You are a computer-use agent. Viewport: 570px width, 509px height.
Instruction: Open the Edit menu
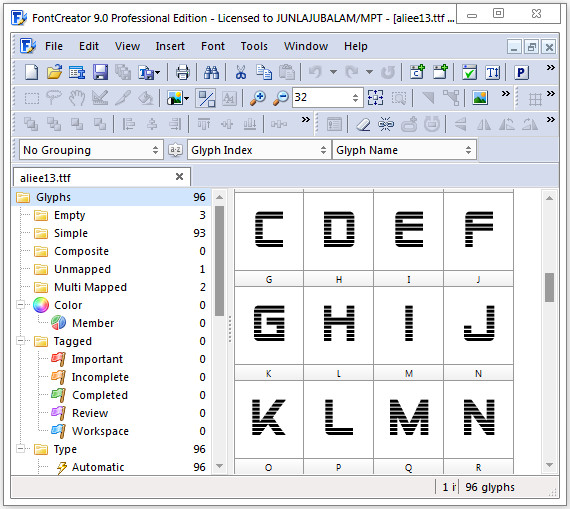(89, 46)
